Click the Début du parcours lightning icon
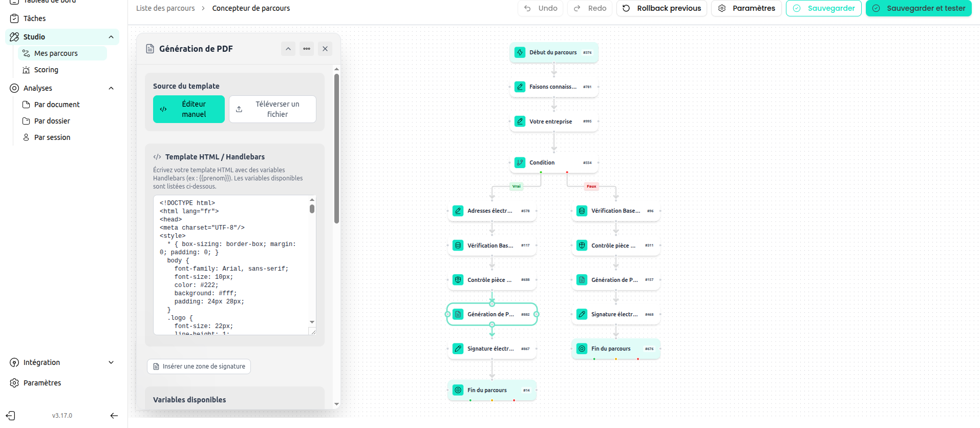 click(520, 52)
